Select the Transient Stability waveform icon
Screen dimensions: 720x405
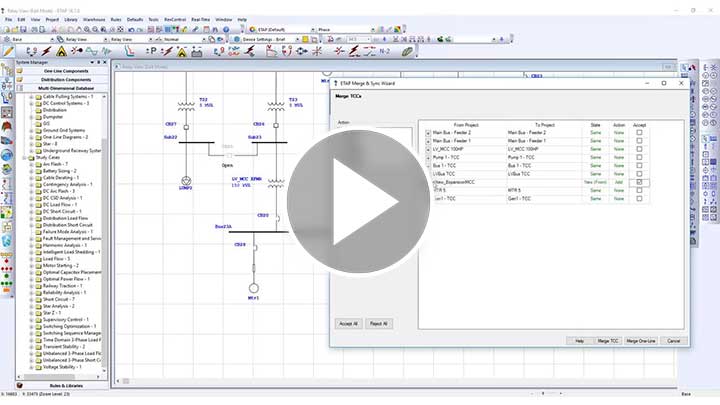[107, 51]
